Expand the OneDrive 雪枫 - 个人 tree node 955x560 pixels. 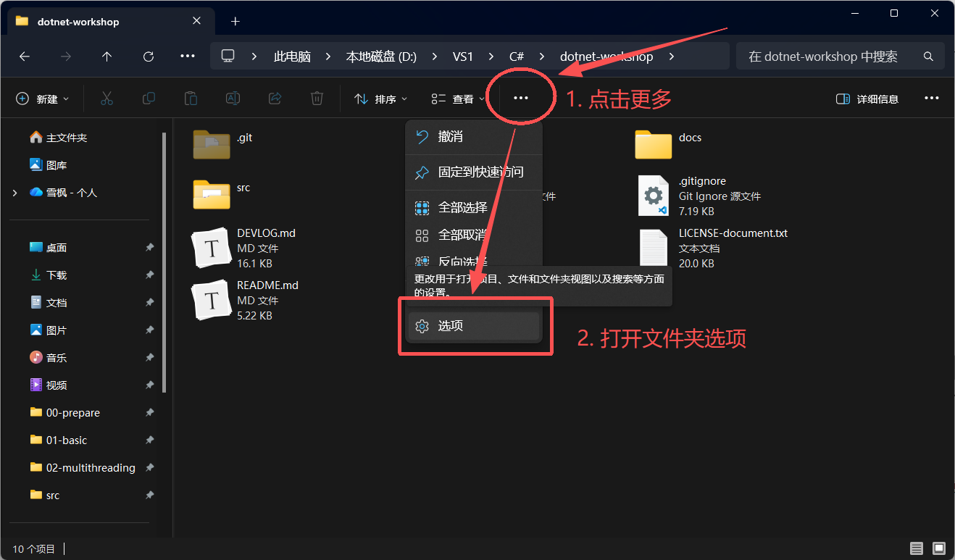15,193
